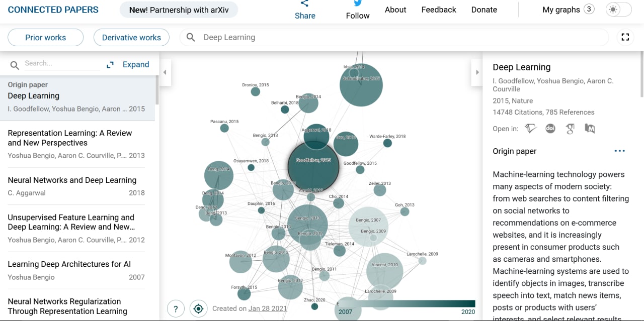Click the Goodfellow, 2015 origin node

[x=313, y=166]
